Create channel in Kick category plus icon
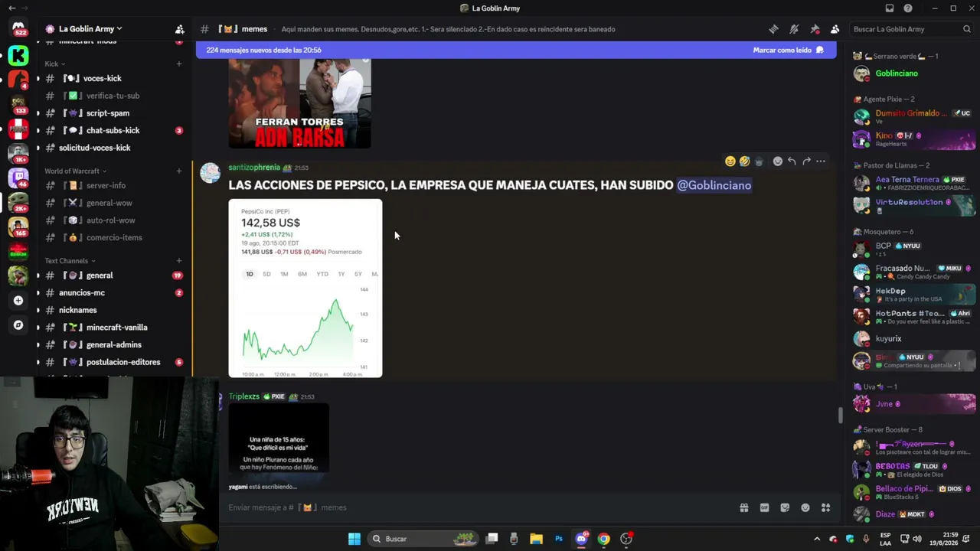Viewport: 980px width, 551px height. tap(179, 64)
